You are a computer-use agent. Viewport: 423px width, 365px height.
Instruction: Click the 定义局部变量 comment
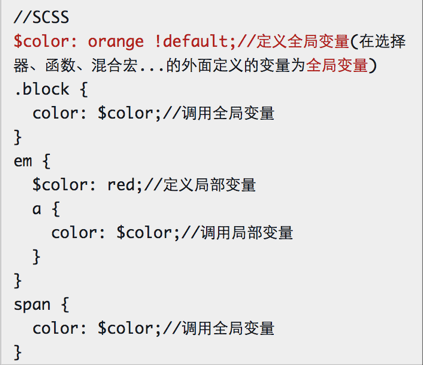[209, 185]
